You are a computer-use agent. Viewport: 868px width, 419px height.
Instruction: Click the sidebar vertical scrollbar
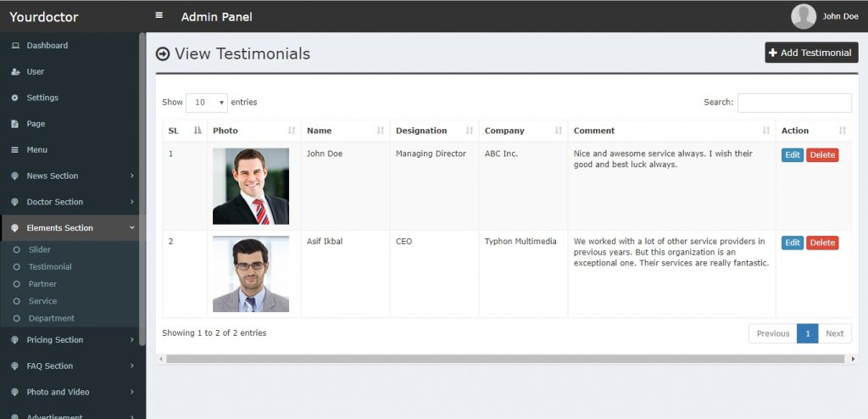142,188
